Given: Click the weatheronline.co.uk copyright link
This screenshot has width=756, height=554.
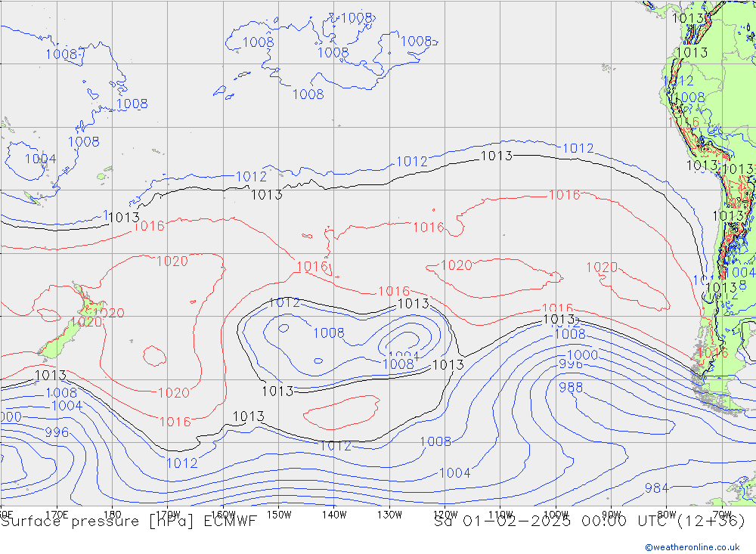Looking at the screenshot, I should pos(692,547).
